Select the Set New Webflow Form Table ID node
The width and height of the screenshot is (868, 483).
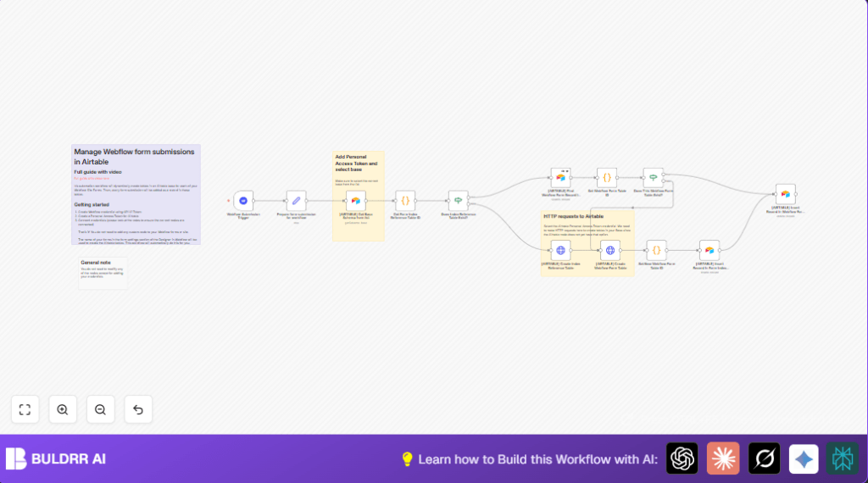point(657,250)
